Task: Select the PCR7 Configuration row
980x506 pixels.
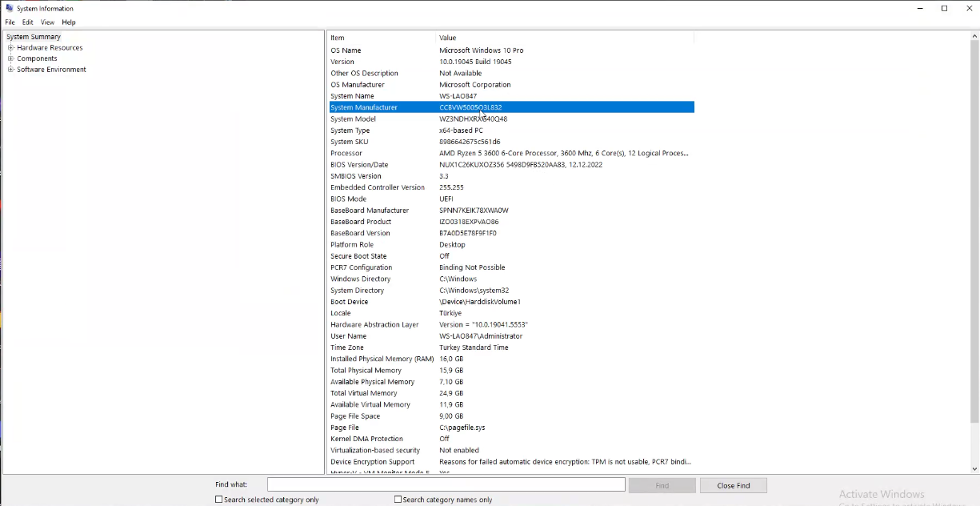Action: (512, 267)
